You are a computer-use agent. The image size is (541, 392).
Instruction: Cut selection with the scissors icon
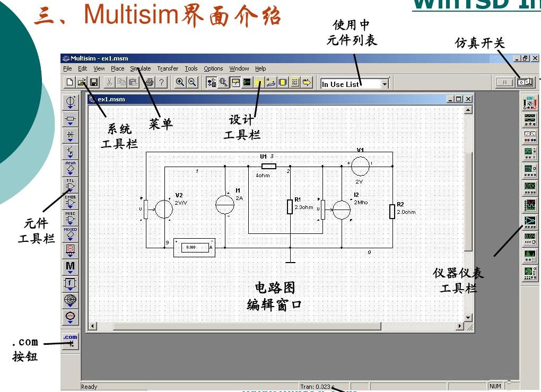109,82
